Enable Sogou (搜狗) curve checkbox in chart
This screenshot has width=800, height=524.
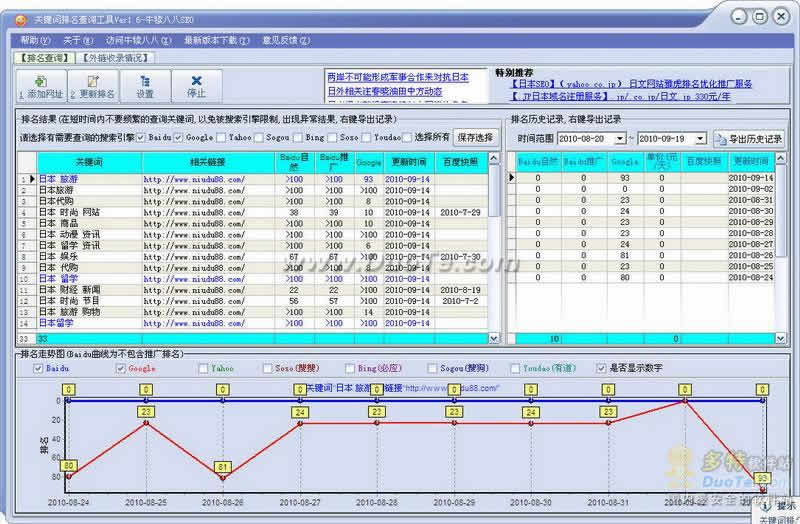433,368
